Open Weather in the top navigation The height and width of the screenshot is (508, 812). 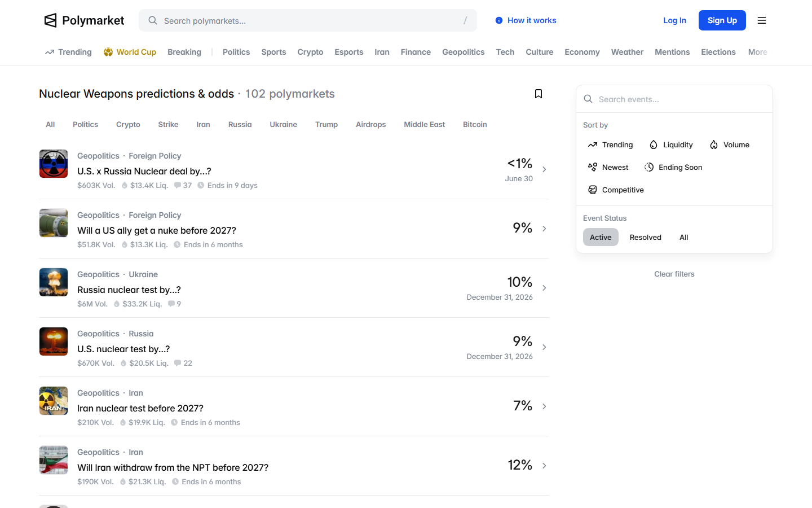tap(627, 52)
